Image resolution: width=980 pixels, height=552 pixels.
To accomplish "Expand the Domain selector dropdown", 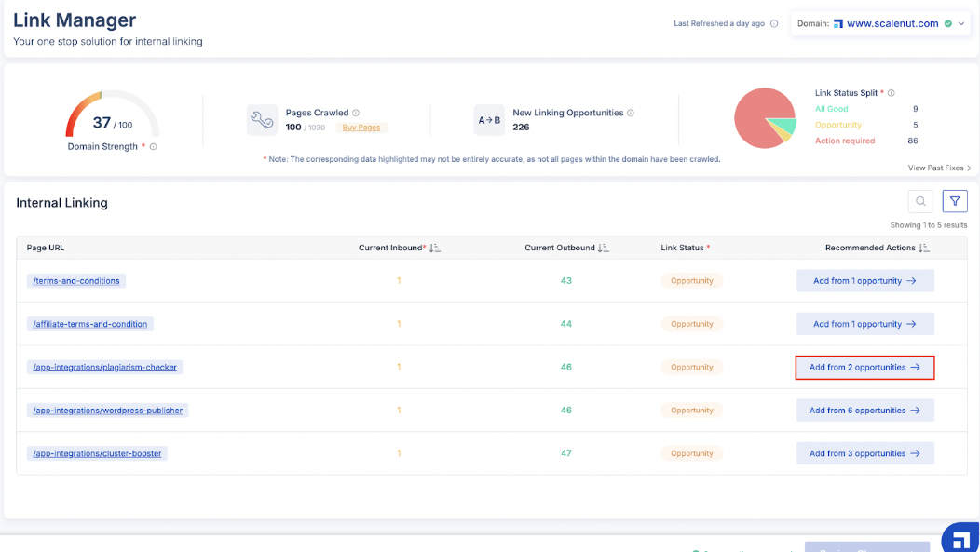I will click(x=961, y=24).
